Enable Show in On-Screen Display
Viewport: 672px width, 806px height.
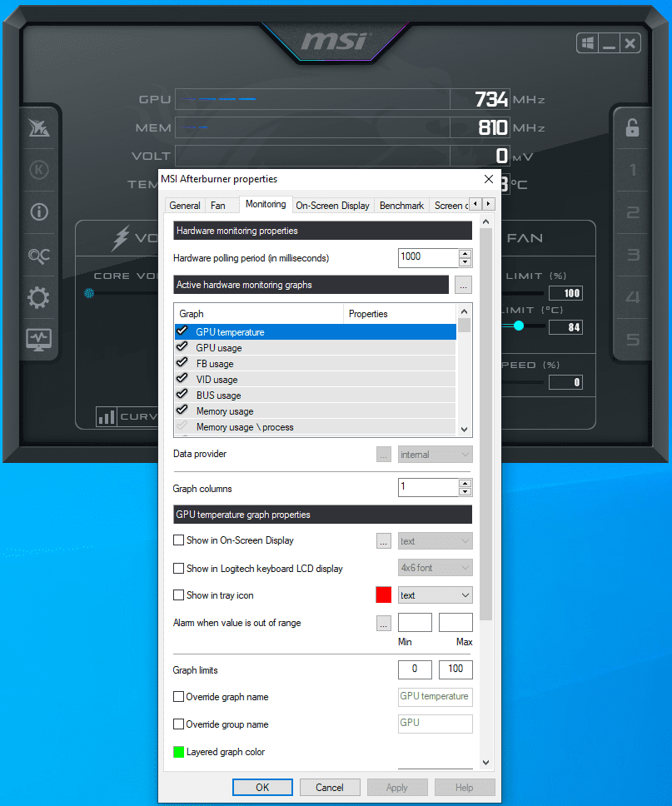click(x=178, y=540)
